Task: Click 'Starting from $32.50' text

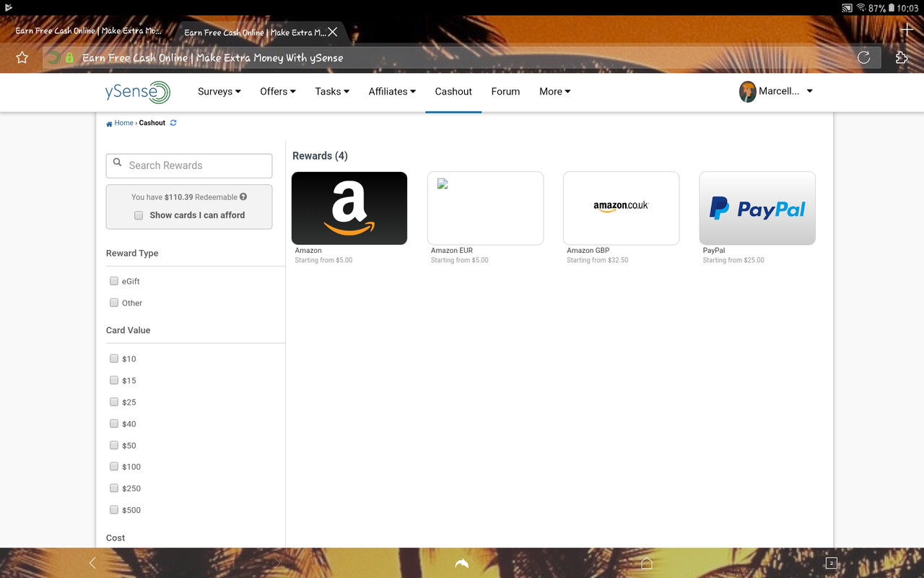Action: (x=598, y=260)
